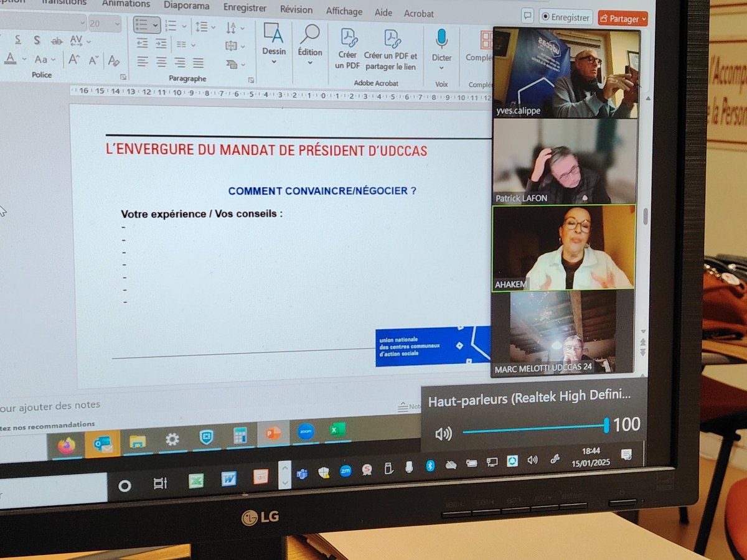Viewport: 747px width, 560px height.
Task: Open Zoom from the taskbar
Action: [306, 432]
